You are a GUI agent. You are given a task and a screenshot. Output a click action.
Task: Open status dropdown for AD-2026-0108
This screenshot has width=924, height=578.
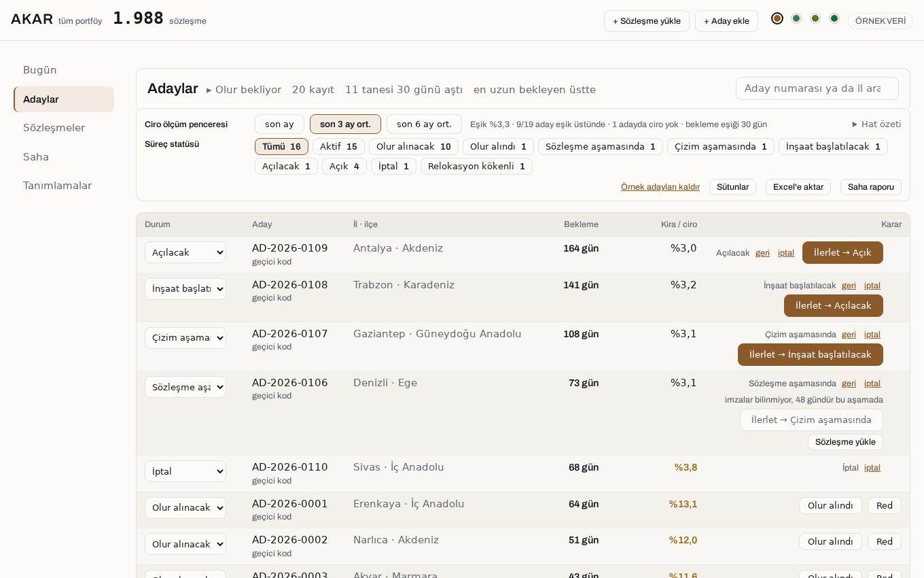(185, 289)
